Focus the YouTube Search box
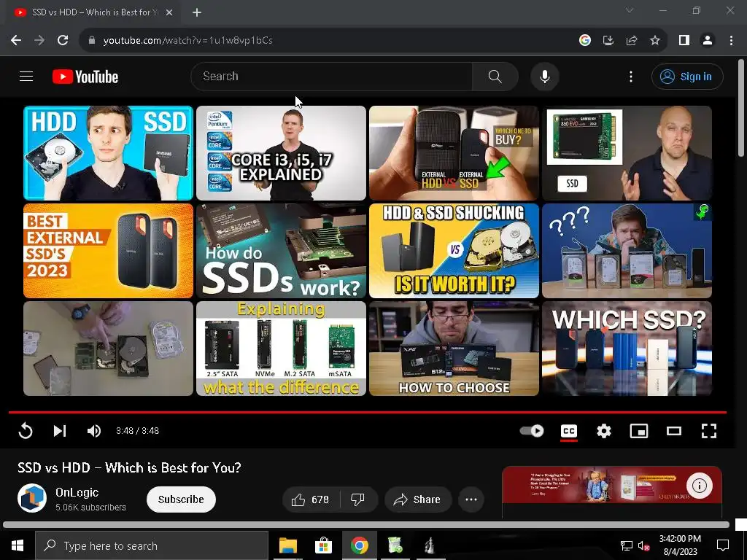The width and height of the screenshot is (747, 560). (x=332, y=76)
